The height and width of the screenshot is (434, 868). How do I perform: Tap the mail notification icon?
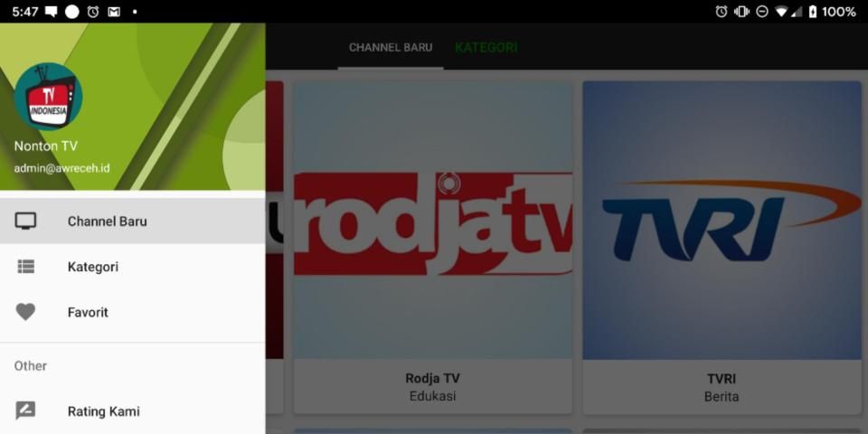[x=114, y=12]
